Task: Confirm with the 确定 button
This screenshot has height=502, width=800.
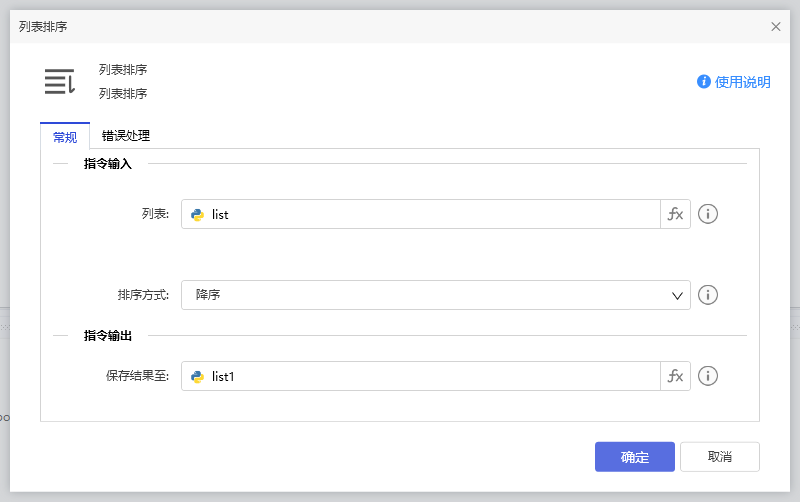Action: click(x=635, y=457)
